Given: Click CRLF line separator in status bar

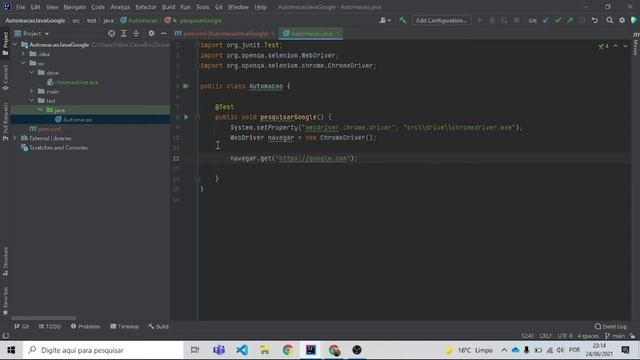Looking at the screenshot, I should click(x=545, y=336).
